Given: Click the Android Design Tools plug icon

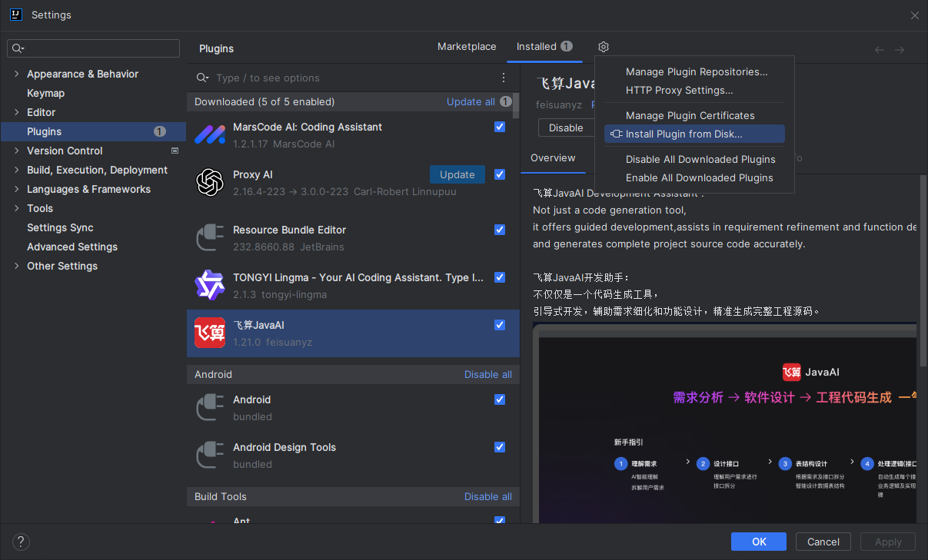Looking at the screenshot, I should pyautogui.click(x=209, y=455).
